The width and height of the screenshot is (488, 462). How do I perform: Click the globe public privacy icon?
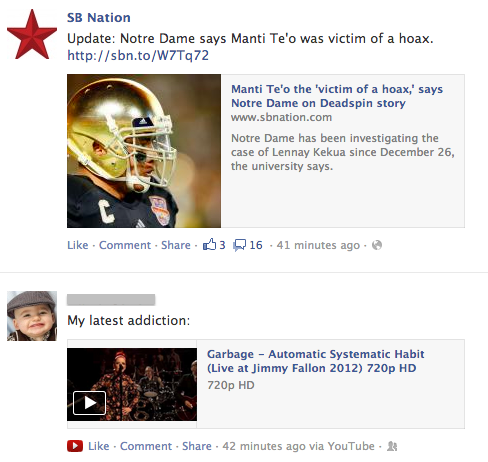377,245
